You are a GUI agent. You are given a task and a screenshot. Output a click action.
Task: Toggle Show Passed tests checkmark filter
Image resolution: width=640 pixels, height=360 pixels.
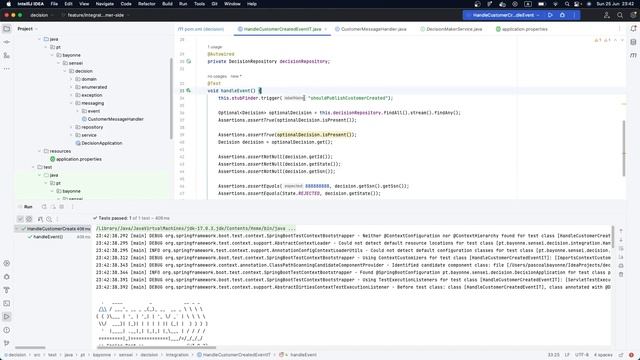point(20,219)
